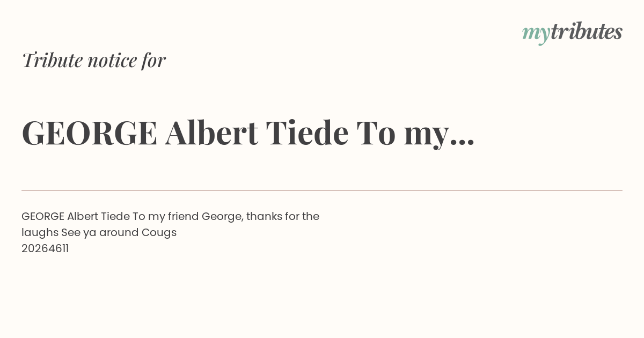Select the notice number 20264611
644x338 pixels.
[x=45, y=248]
